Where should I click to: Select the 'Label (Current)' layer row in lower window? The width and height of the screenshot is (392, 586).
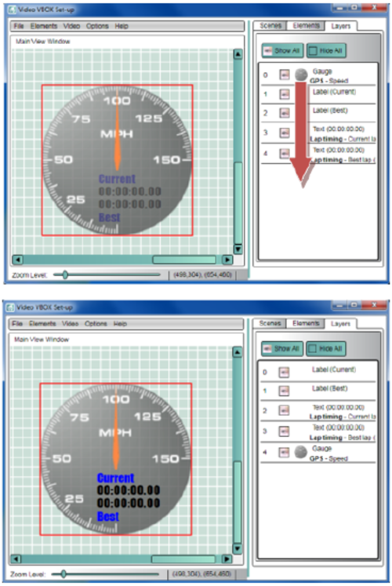point(318,372)
